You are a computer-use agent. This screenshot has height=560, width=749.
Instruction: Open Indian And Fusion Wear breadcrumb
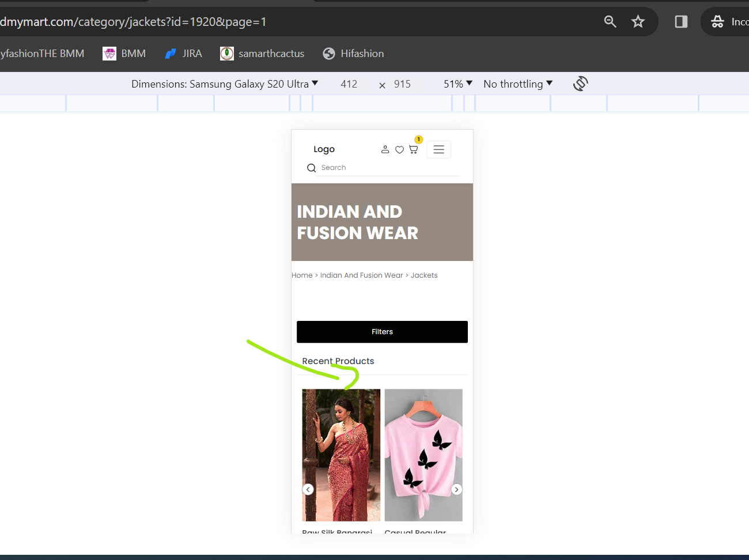361,275
